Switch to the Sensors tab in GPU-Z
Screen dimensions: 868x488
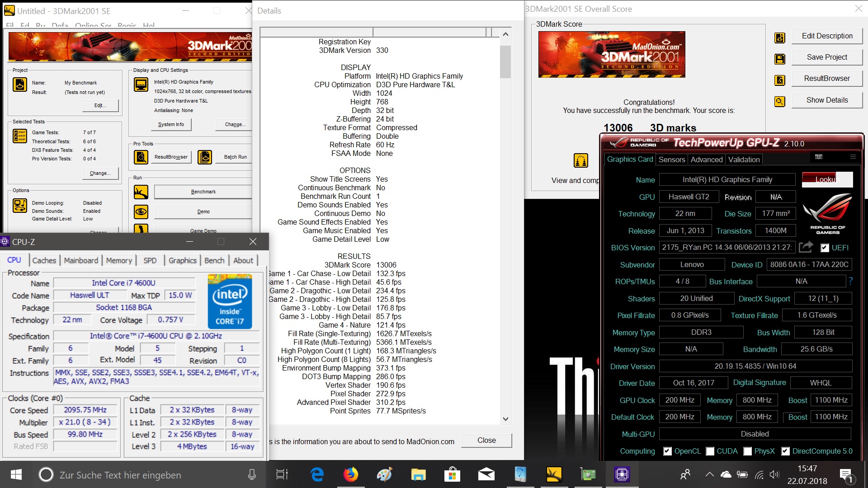(x=672, y=160)
